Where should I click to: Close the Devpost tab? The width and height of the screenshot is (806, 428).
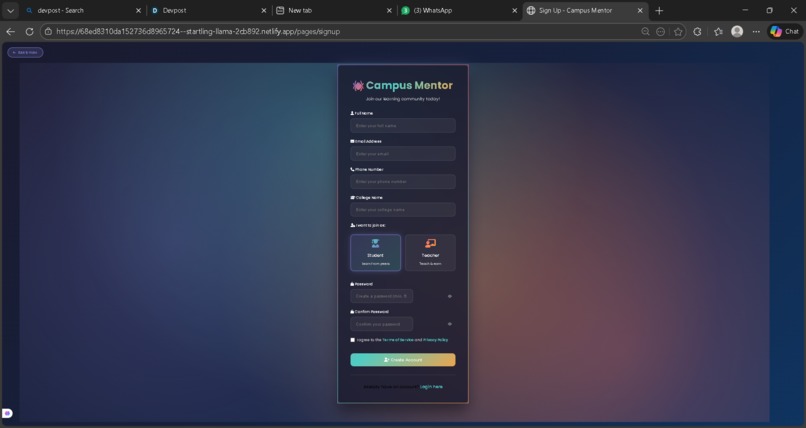click(264, 10)
